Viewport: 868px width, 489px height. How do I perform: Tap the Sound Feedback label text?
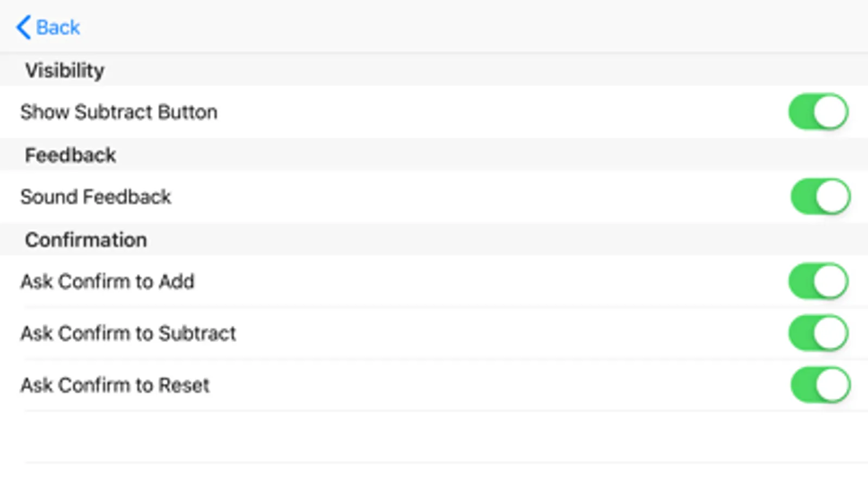[96, 197]
